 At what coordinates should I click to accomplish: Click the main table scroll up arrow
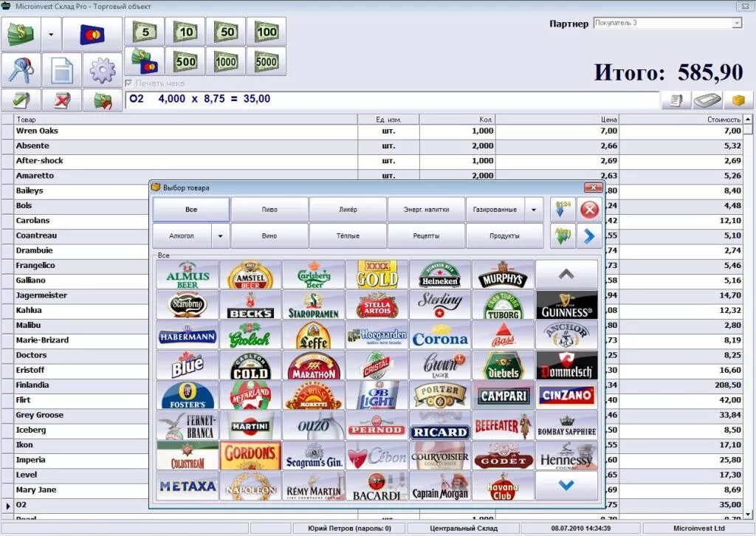pyautogui.click(x=748, y=119)
